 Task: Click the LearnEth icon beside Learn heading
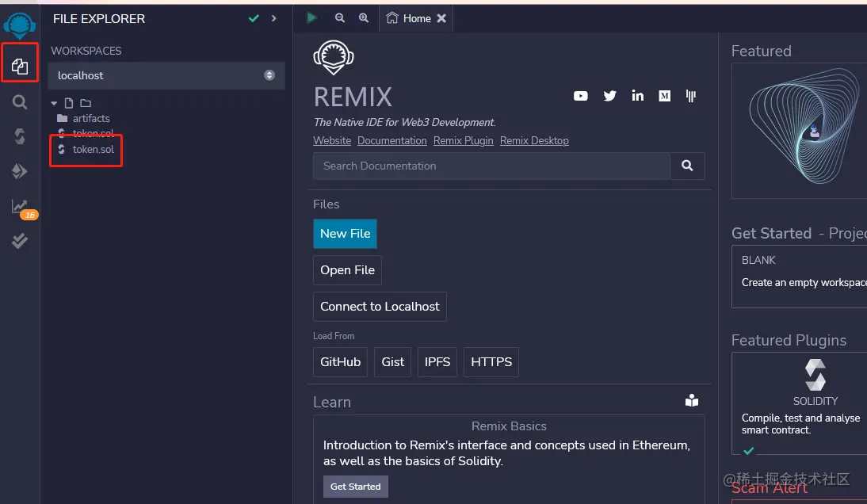coord(692,401)
